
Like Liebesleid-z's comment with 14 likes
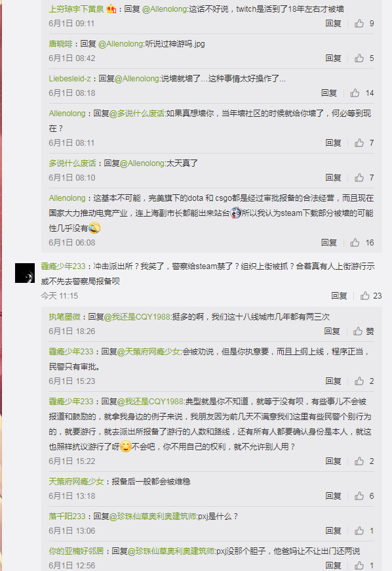355,93
